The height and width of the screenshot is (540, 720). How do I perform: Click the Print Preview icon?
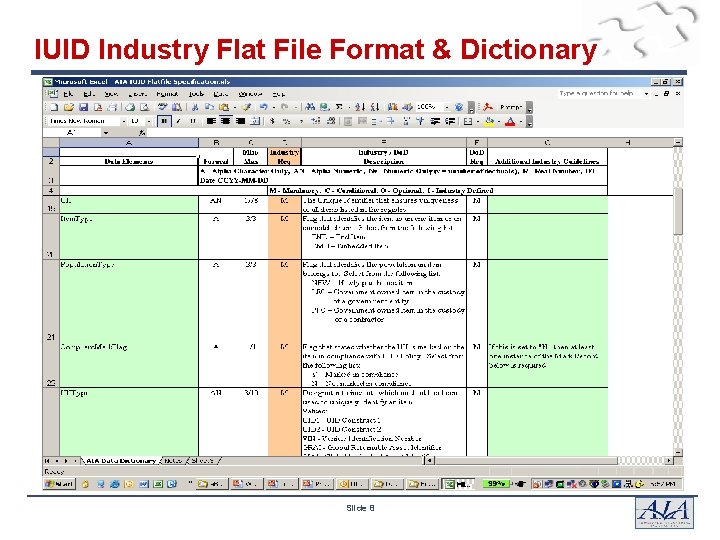[145, 107]
